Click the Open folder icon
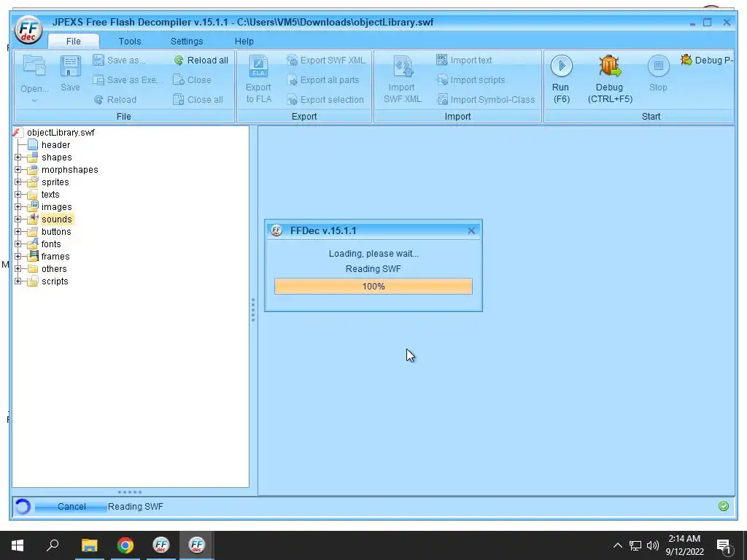This screenshot has height=560, width=747. tap(34, 66)
